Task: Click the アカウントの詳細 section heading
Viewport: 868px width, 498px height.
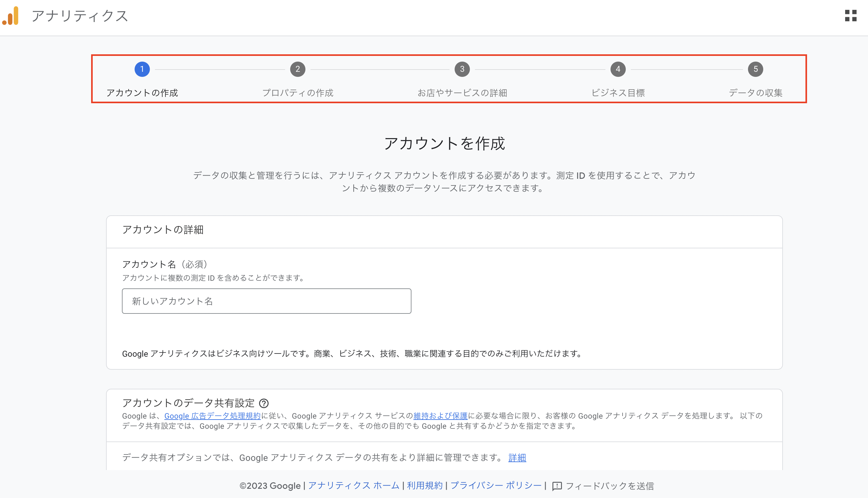Action: tap(163, 230)
